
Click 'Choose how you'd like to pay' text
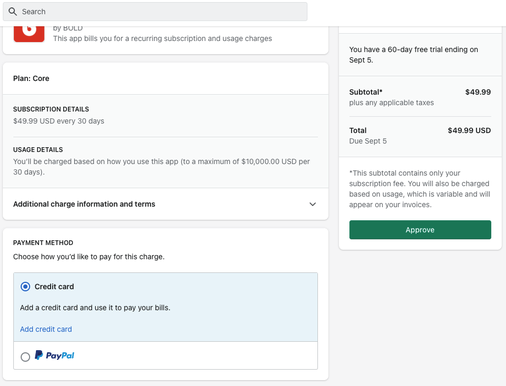click(x=89, y=257)
